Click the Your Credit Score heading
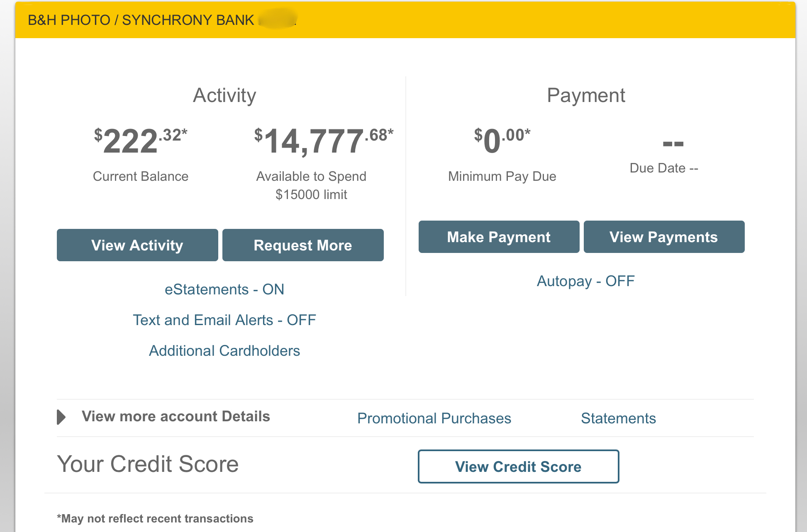This screenshot has width=807, height=532. click(148, 464)
